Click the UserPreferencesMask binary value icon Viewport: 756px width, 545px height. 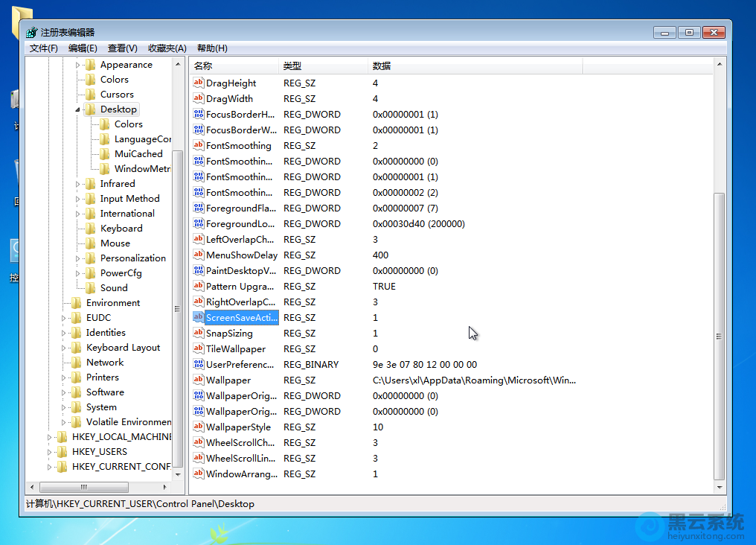(198, 364)
